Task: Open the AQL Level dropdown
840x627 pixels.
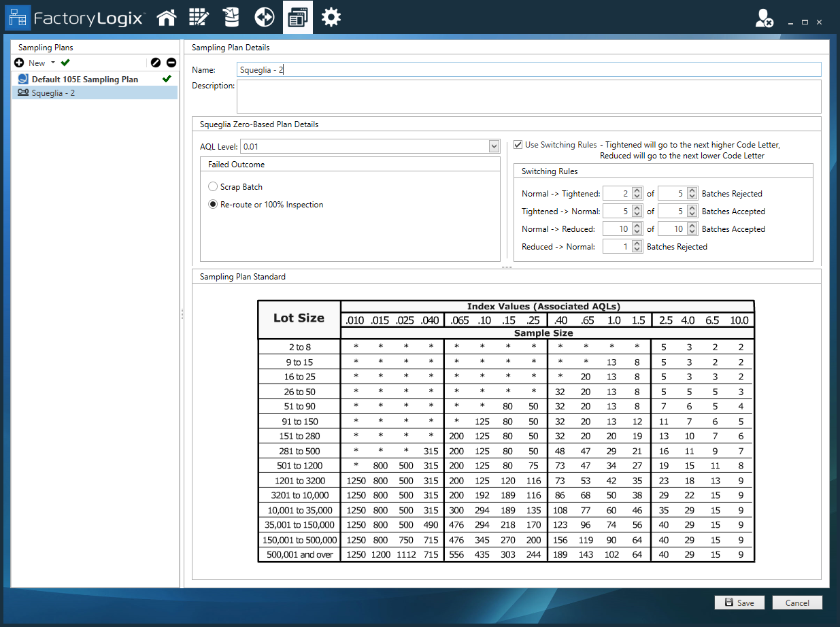Action: coord(494,146)
